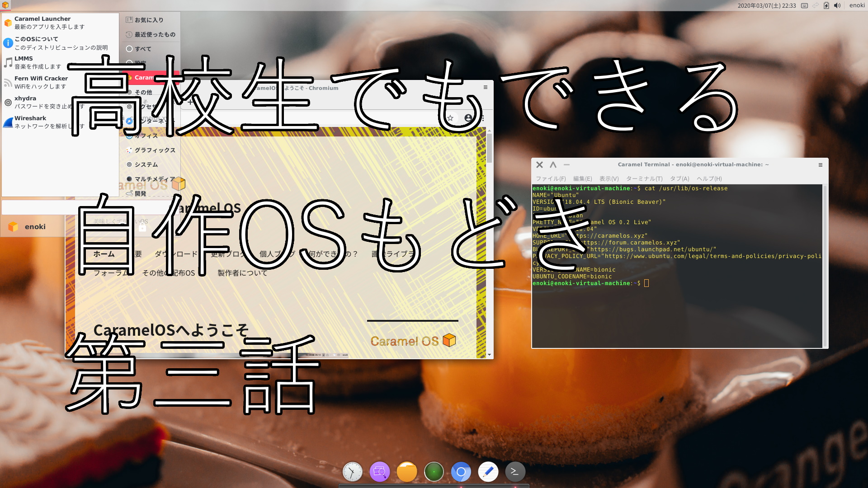The width and height of the screenshot is (868, 488).
Task: Click scrollbar down arrow in Chromium
Action: pyautogui.click(x=489, y=355)
